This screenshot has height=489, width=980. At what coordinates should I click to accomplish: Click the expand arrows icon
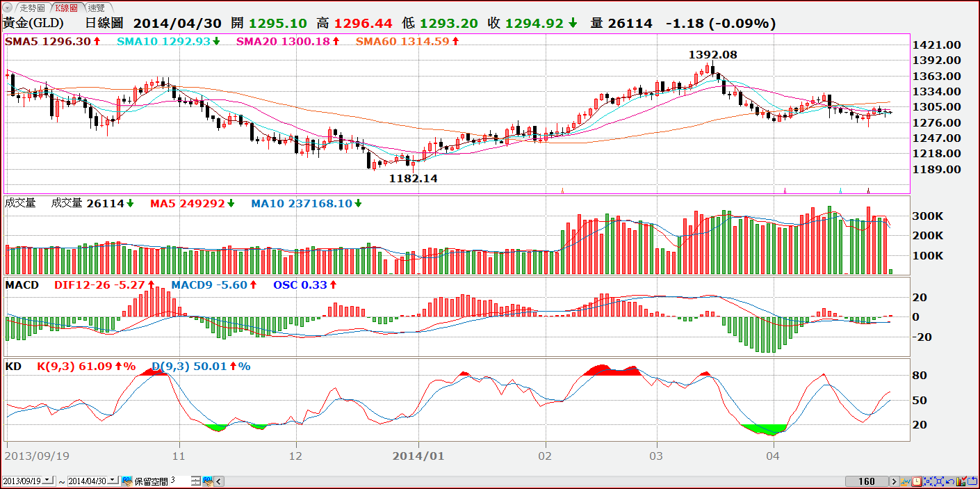939,481
